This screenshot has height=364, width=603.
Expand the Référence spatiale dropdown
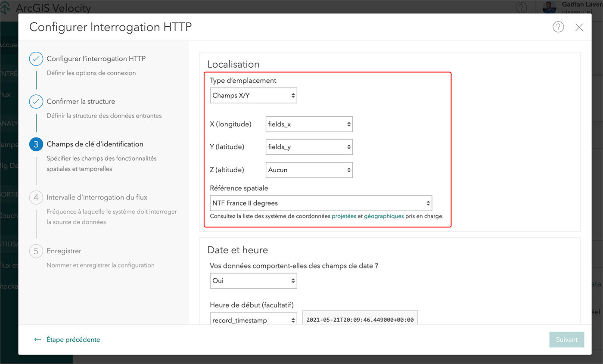tap(321, 203)
